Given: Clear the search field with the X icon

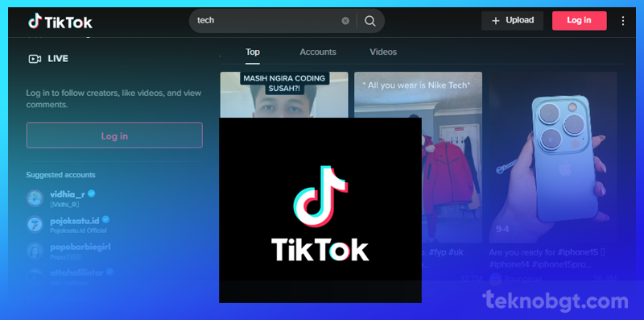Looking at the screenshot, I should 345,21.
